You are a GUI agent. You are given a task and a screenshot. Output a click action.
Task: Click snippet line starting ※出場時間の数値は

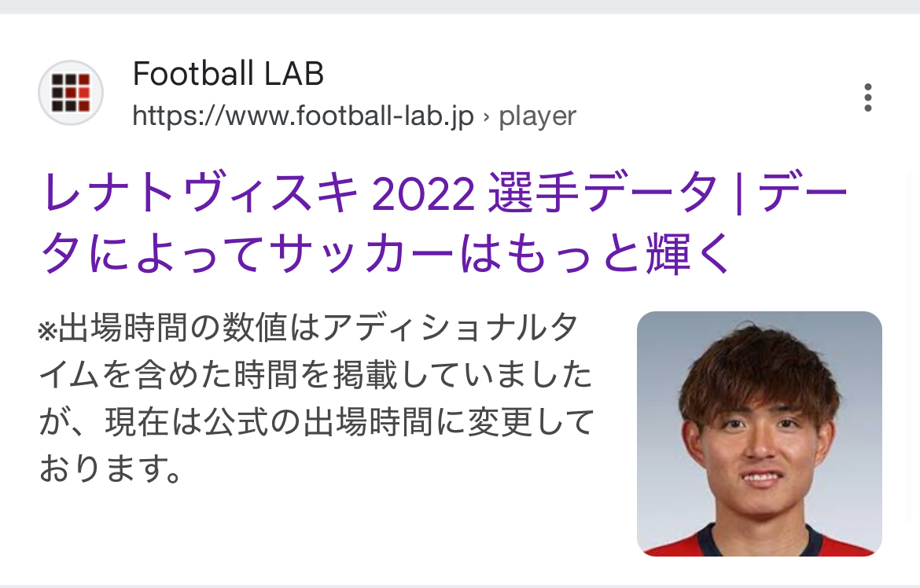308,328
